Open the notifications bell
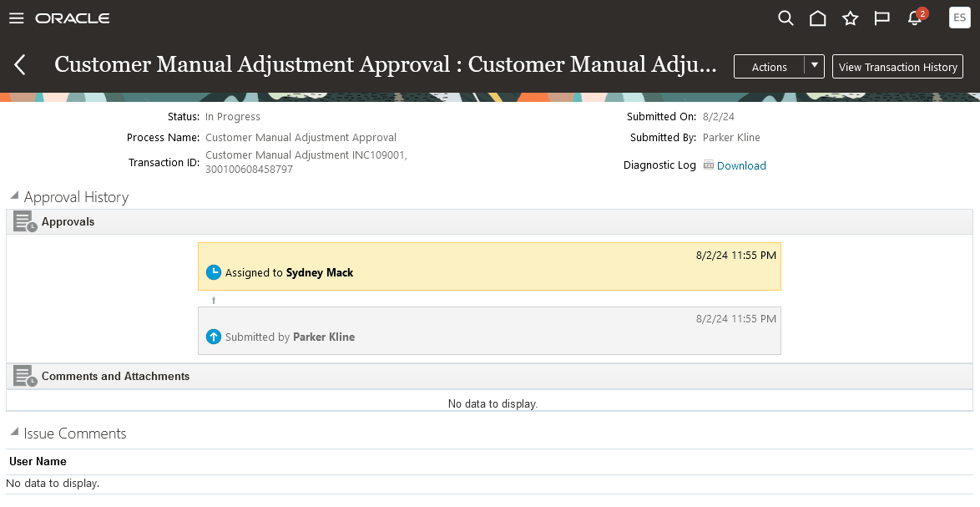The height and width of the screenshot is (507, 980). pos(914,18)
